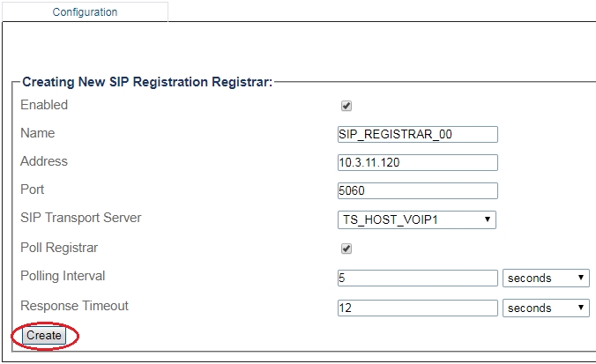
Task: Toggle the Poll Registrar checkbox
Action: pyautogui.click(x=346, y=249)
